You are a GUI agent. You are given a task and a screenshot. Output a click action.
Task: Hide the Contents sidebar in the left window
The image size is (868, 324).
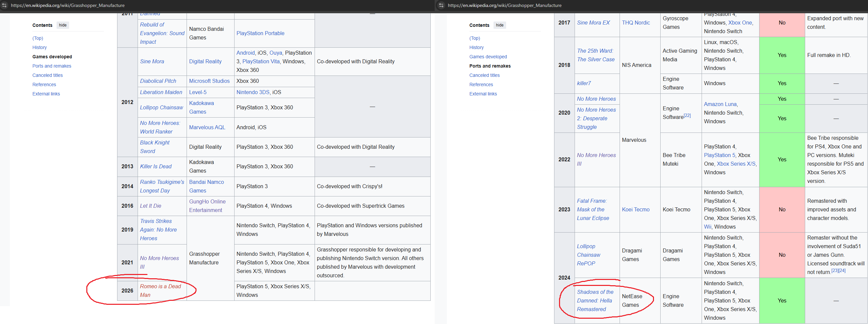(x=63, y=25)
